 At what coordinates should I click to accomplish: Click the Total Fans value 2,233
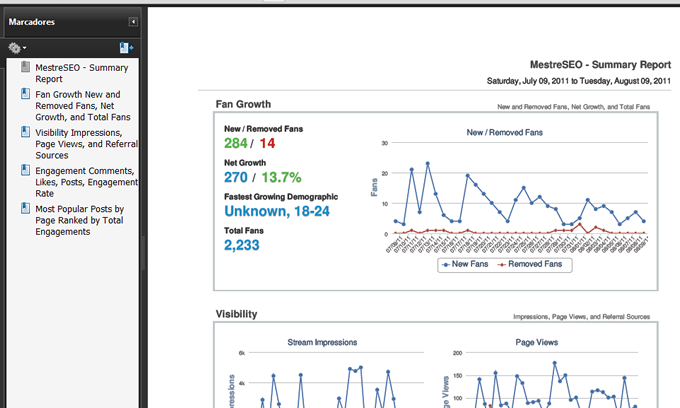(x=241, y=245)
